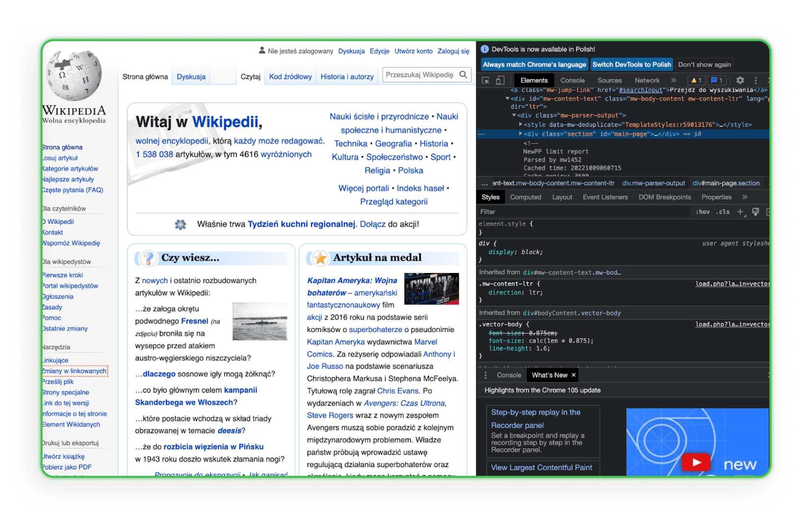Click the user avatar icon
Viewport: 812px width, 517px height.
(262, 50)
